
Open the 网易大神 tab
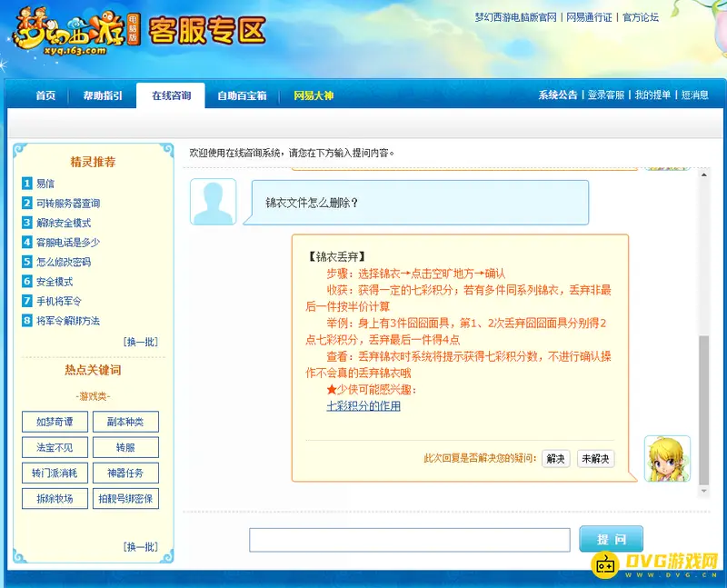(314, 95)
